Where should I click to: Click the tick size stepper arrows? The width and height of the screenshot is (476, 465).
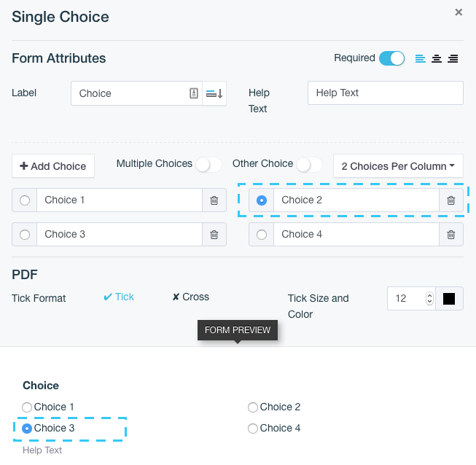pyautogui.click(x=429, y=298)
